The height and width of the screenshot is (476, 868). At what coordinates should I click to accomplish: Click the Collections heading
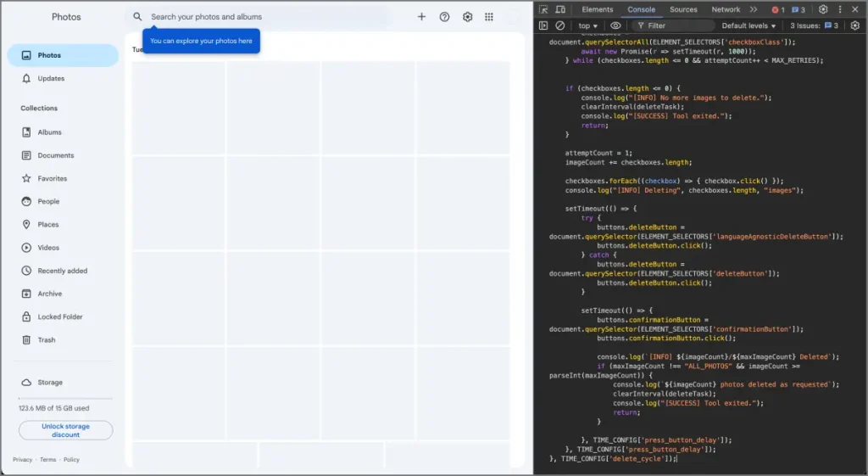click(x=39, y=108)
